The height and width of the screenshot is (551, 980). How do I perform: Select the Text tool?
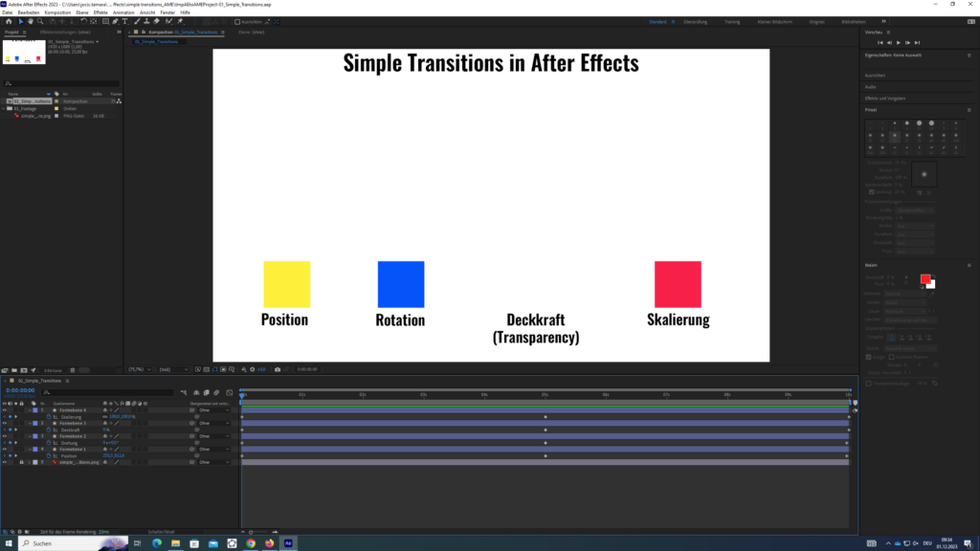(x=126, y=21)
